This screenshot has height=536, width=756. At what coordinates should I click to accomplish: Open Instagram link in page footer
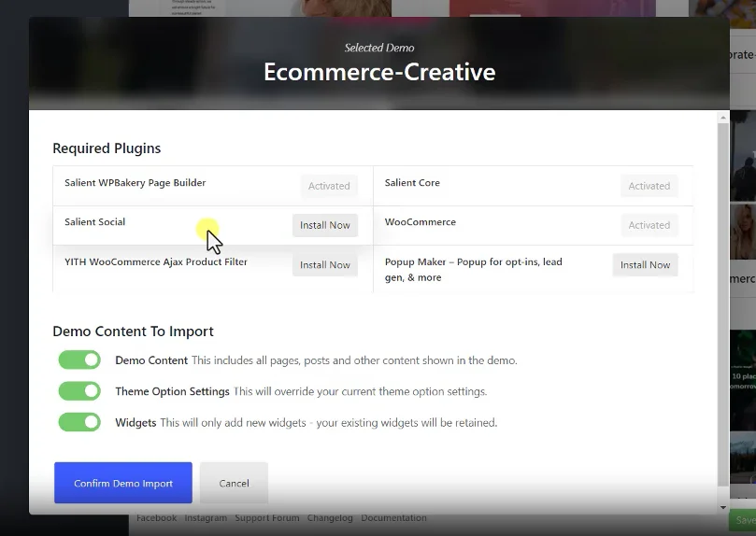[x=206, y=518]
